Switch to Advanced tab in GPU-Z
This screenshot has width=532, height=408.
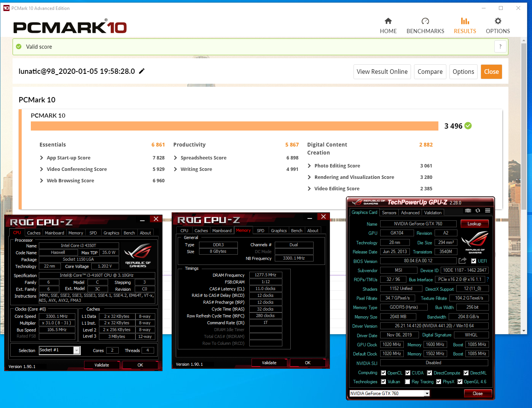410,213
